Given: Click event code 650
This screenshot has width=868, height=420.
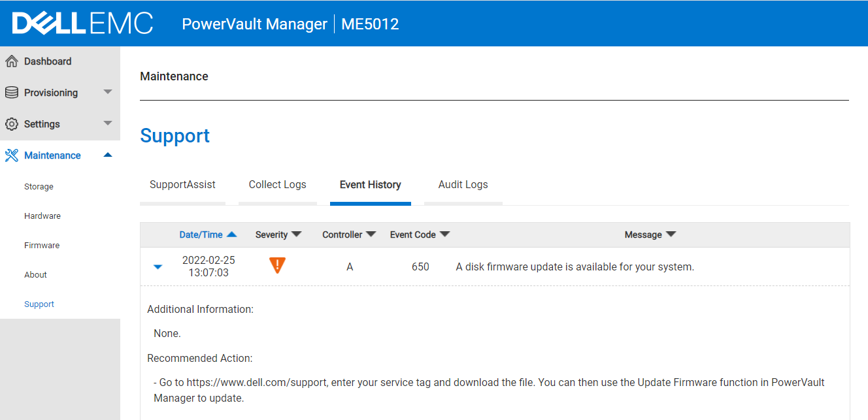Looking at the screenshot, I should 420,267.
